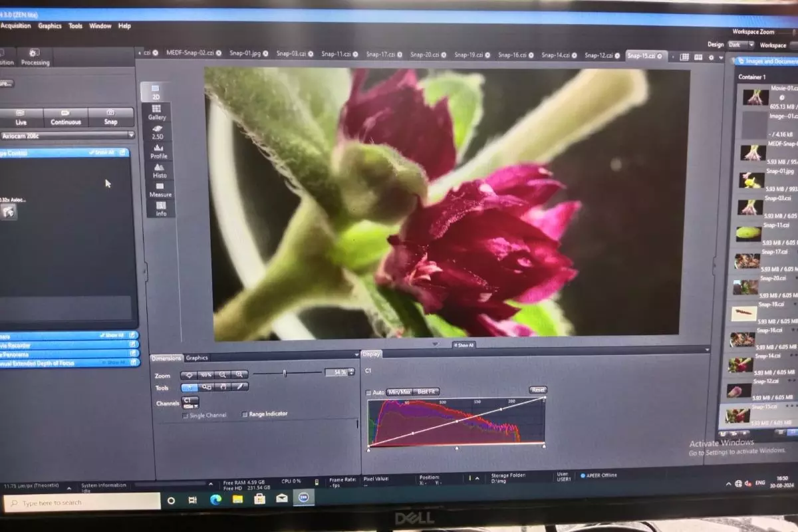Open the Info view
This screenshot has height=532, width=798.
161,209
